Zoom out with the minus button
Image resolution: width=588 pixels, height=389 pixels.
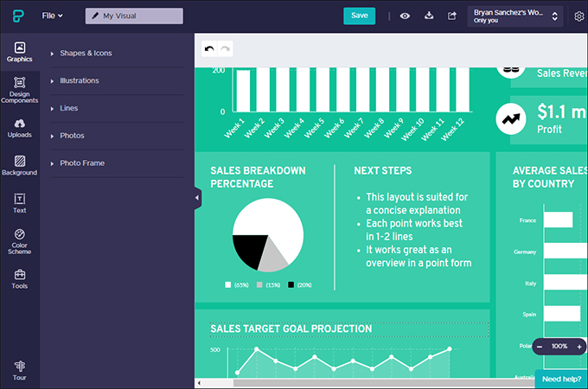coord(540,347)
